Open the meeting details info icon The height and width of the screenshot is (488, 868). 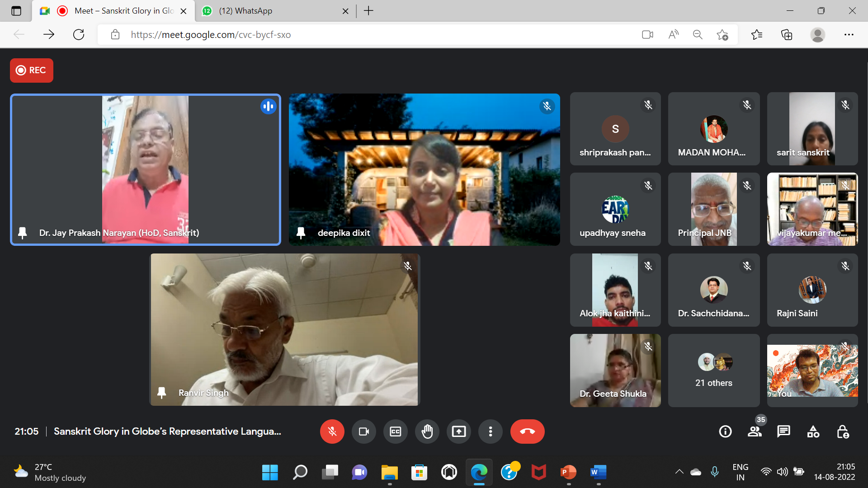[x=725, y=432]
